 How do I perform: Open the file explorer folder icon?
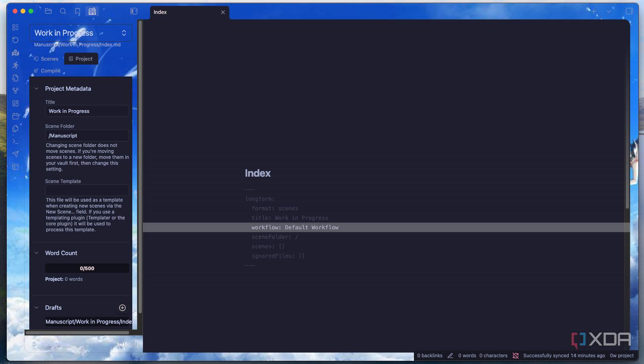pyautogui.click(x=48, y=11)
